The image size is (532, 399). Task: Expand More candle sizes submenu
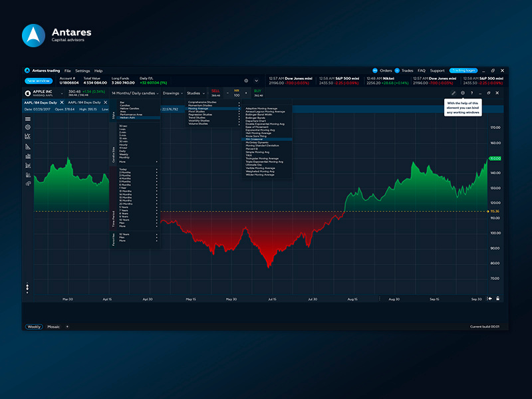click(138, 162)
